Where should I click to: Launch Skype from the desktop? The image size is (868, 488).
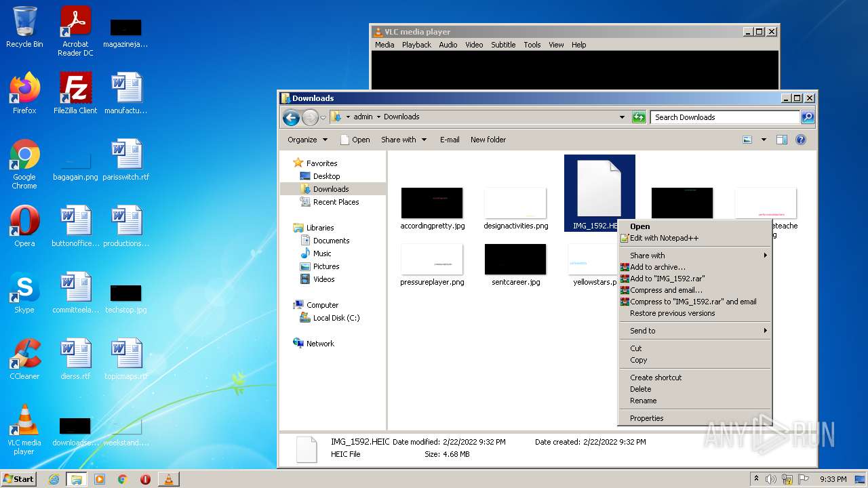(24, 293)
